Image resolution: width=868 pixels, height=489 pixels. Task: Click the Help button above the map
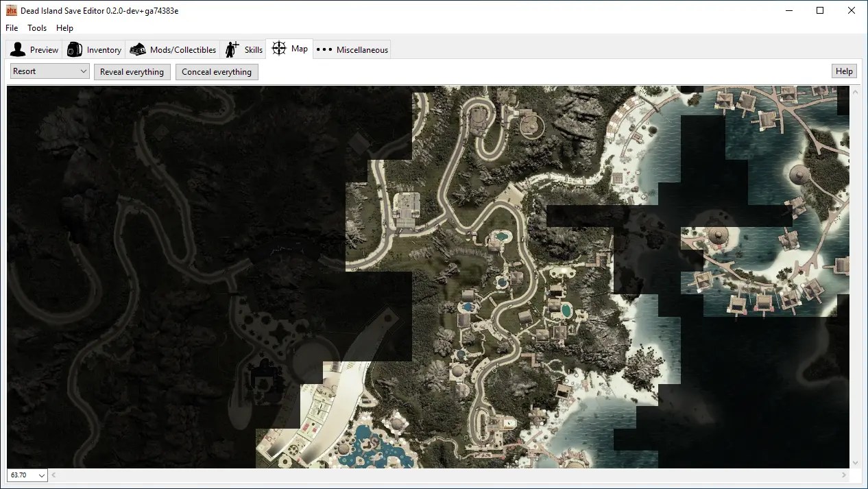pyautogui.click(x=844, y=71)
